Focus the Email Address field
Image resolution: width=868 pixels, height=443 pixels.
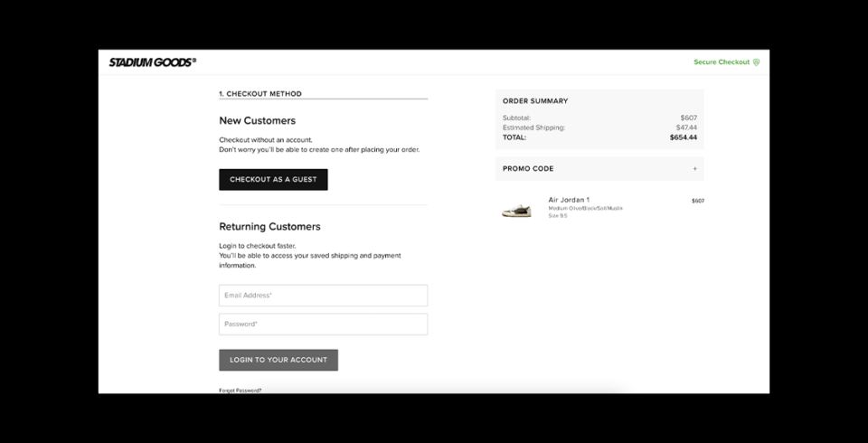point(324,295)
